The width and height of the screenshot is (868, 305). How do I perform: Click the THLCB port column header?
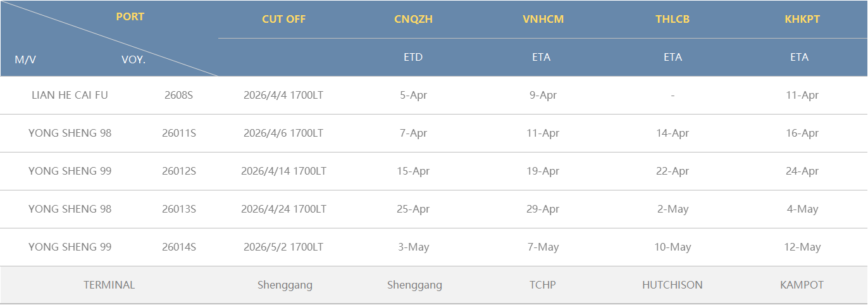tap(673, 19)
